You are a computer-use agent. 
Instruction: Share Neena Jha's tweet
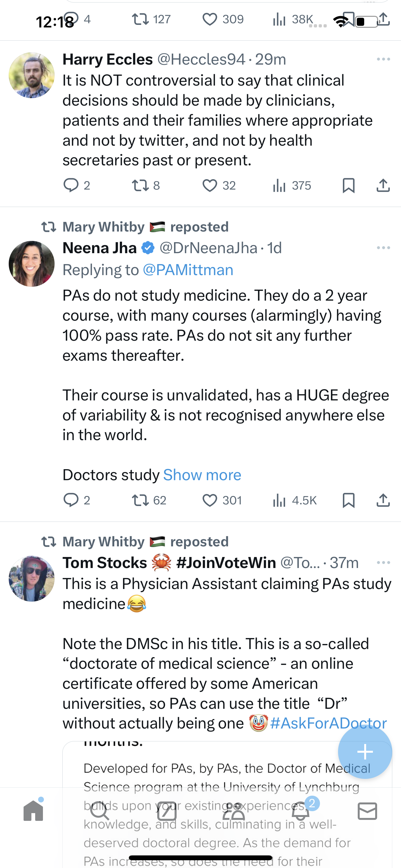coord(383,501)
